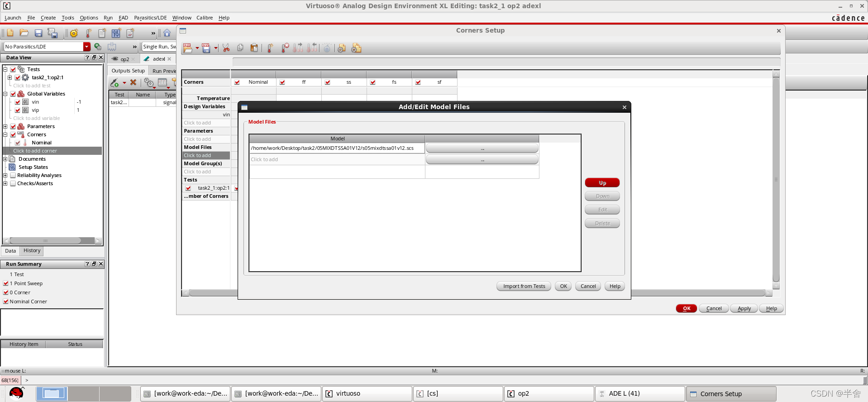Add new corner thermometer icon in Corners Setup
This screenshot has height=402, width=868.
270,48
